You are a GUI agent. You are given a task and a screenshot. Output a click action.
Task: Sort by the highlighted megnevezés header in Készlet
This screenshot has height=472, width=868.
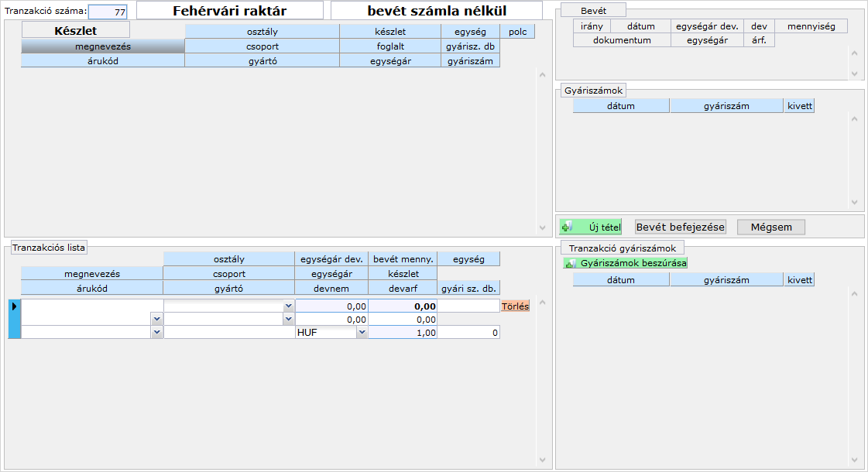[x=102, y=46]
